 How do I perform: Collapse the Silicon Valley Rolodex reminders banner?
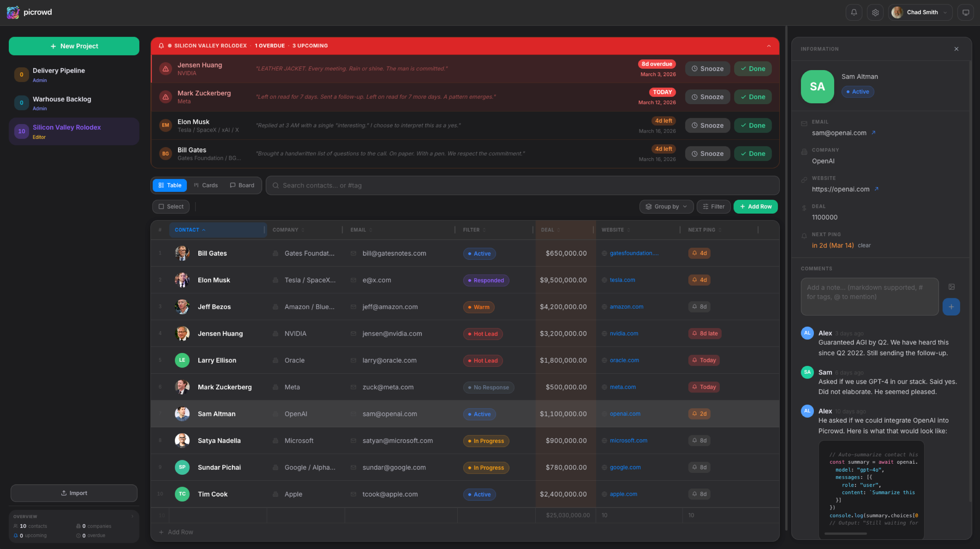(769, 46)
